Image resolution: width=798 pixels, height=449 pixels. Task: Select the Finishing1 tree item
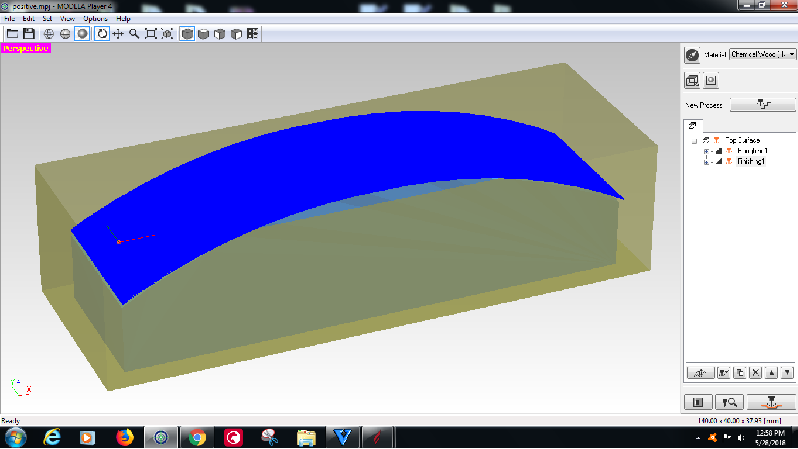[751, 161]
